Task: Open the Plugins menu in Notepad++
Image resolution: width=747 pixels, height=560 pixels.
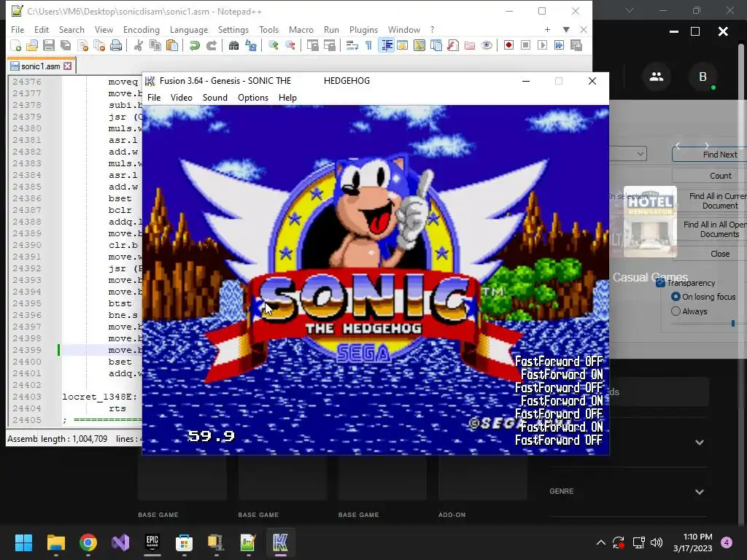Action: click(x=363, y=29)
